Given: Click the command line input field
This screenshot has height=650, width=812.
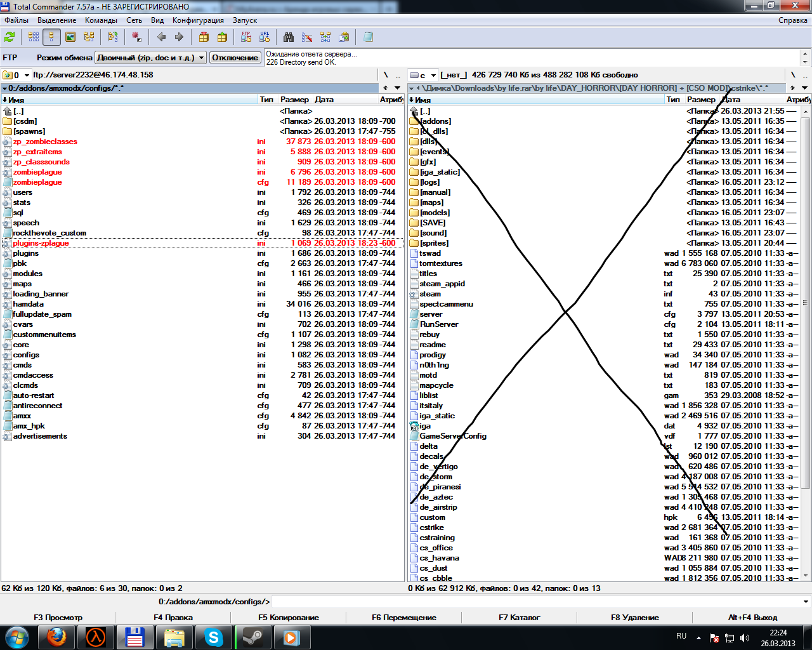Looking at the screenshot, I should (x=536, y=601).
